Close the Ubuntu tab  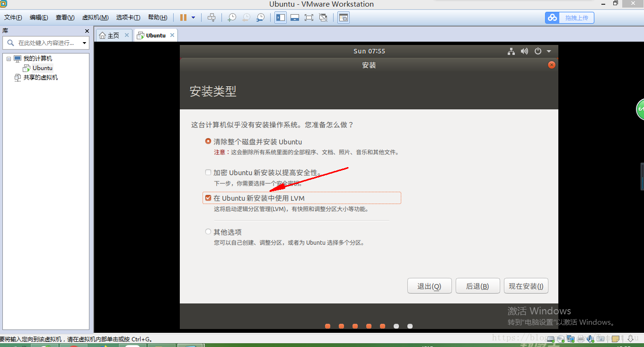pos(172,35)
